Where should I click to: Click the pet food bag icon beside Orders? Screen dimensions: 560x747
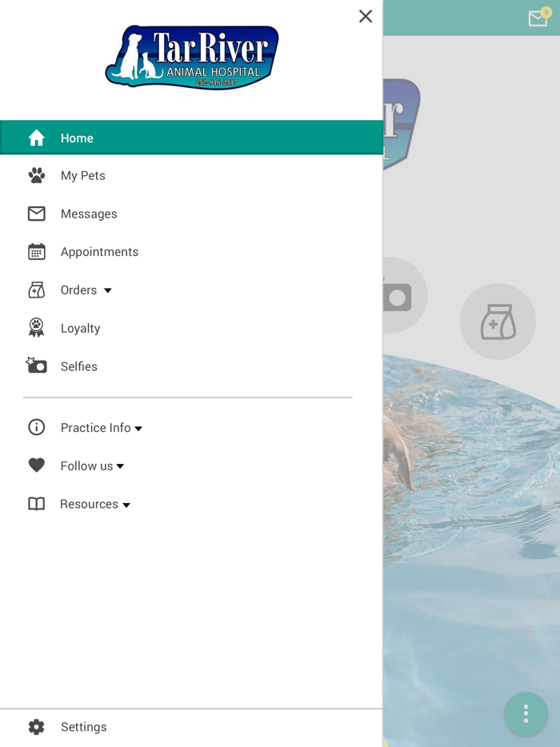point(36,290)
